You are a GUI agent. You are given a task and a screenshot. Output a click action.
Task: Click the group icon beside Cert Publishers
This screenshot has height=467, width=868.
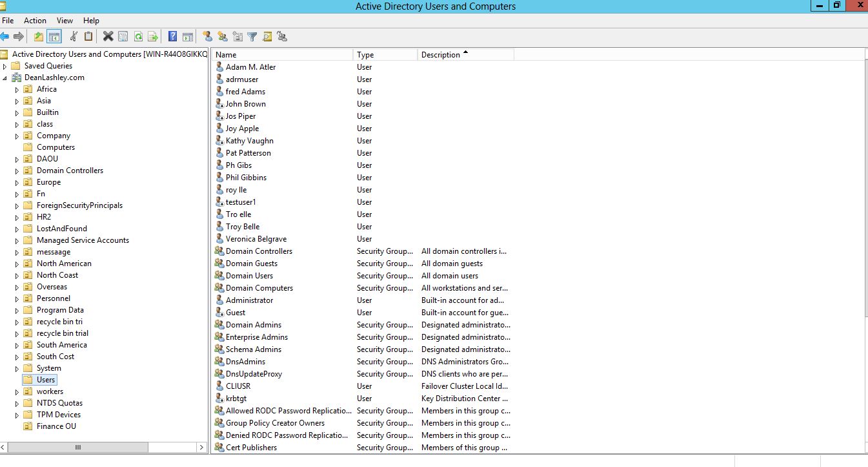pos(219,448)
